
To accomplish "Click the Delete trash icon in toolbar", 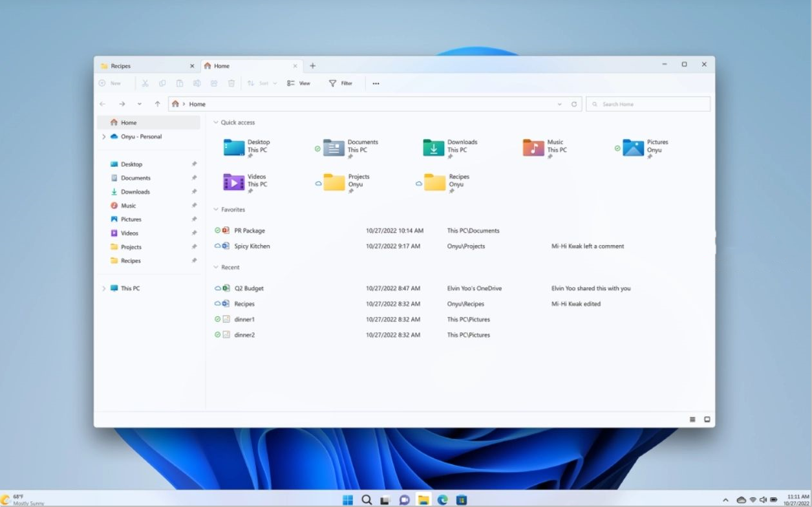I will point(231,83).
